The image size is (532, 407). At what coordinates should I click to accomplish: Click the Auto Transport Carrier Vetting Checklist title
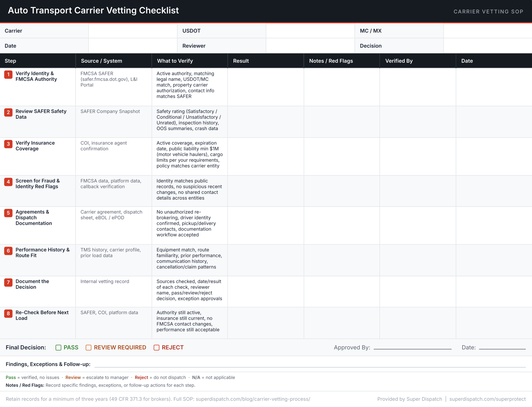click(x=93, y=11)
